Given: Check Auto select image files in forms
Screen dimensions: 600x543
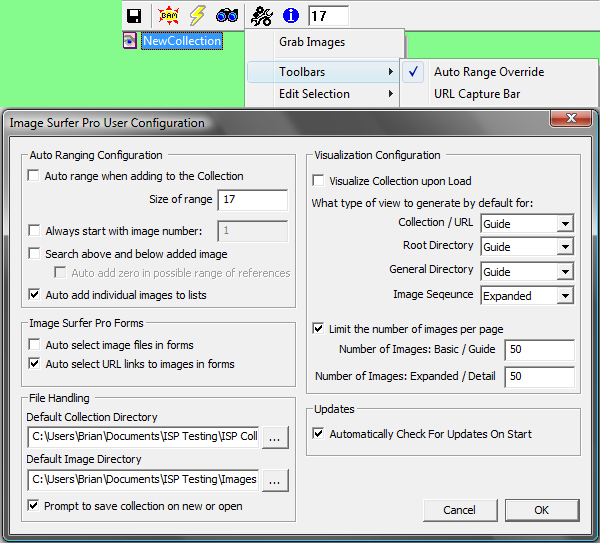Looking at the screenshot, I should click(x=34, y=344).
